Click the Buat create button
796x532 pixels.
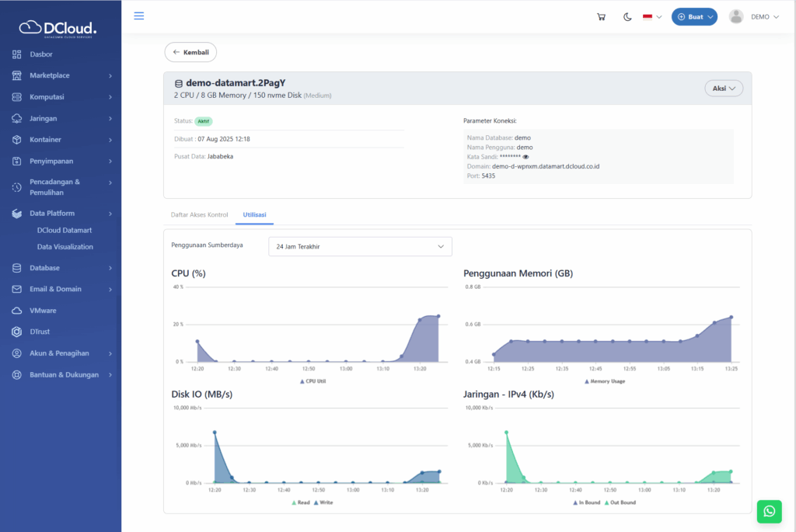[x=694, y=17]
